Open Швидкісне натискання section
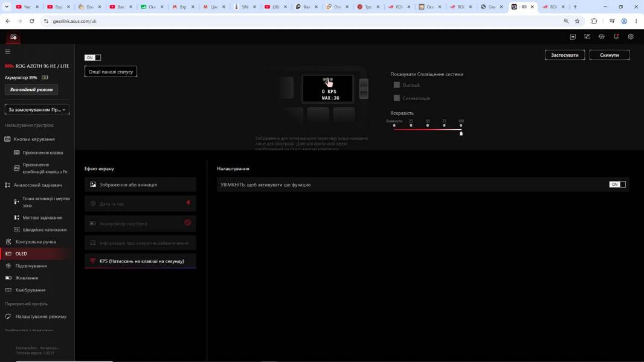Viewport: 644px width, 362px height. (x=44, y=230)
